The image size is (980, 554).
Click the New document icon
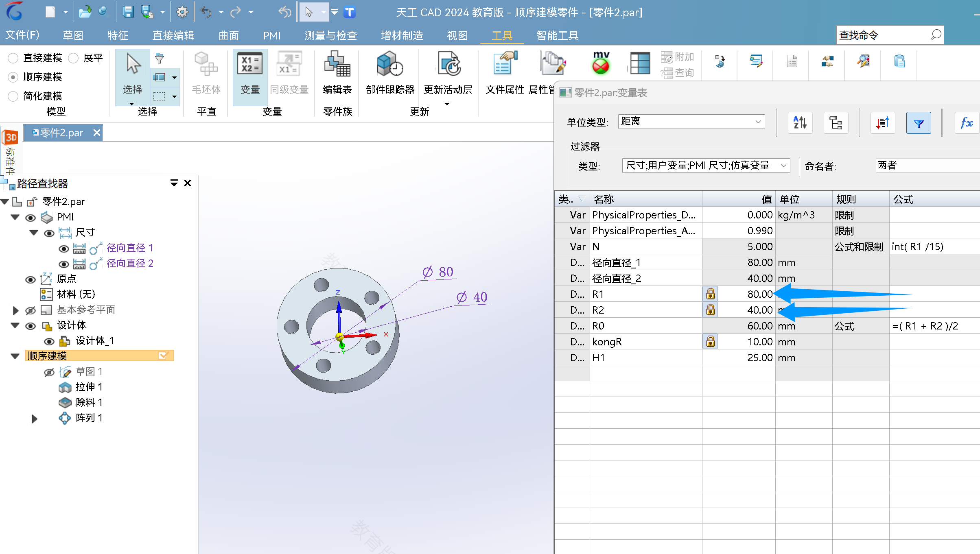coord(50,12)
